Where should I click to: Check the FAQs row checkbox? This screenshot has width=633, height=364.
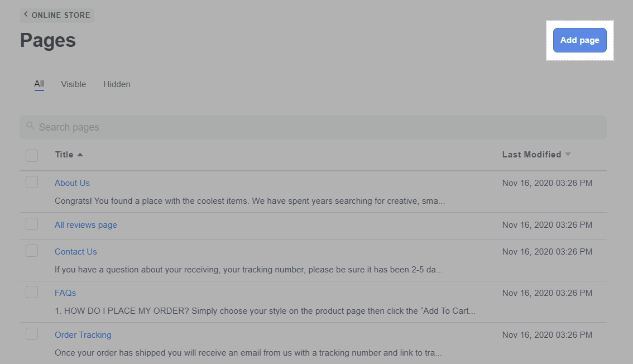click(32, 292)
